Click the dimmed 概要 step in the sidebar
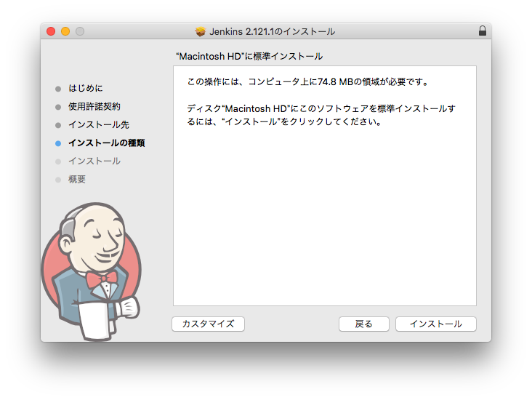 [77, 180]
